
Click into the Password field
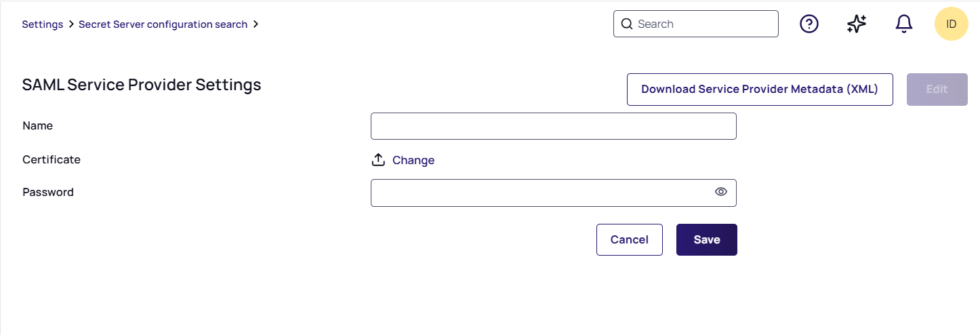(x=539, y=193)
